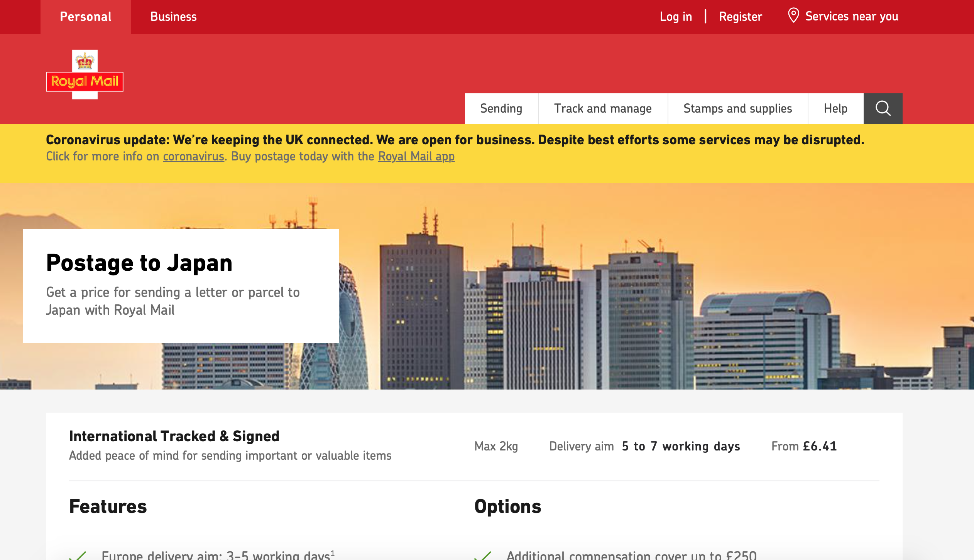Click the 5 to 7 working days text
This screenshot has width=974, height=560.
681,446
